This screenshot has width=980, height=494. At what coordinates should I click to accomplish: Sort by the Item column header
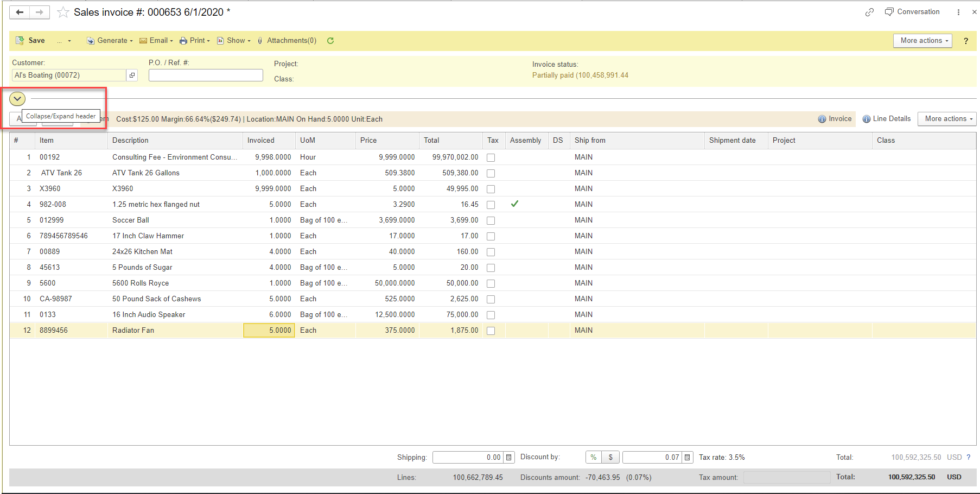(71, 141)
